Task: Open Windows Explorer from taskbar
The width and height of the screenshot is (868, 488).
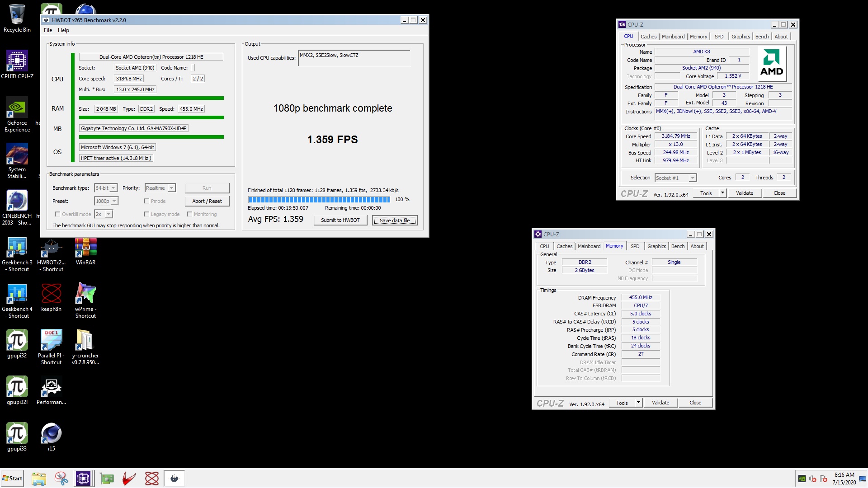Action: 39,479
